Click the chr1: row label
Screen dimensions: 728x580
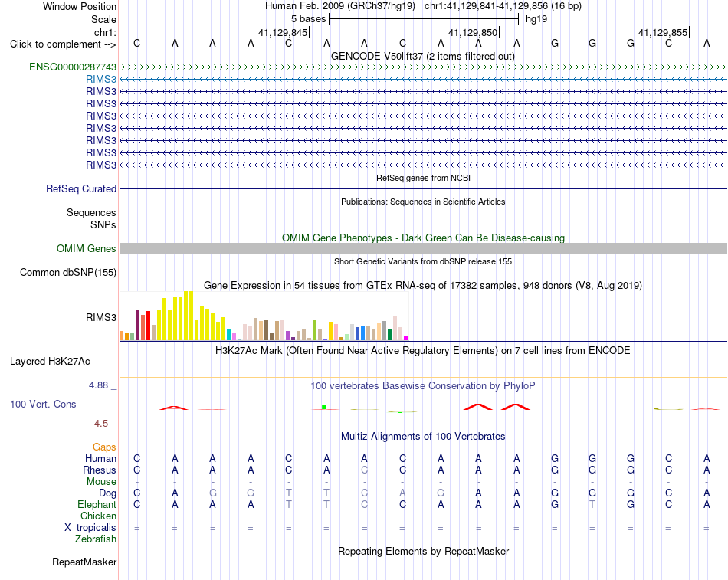tap(105, 32)
